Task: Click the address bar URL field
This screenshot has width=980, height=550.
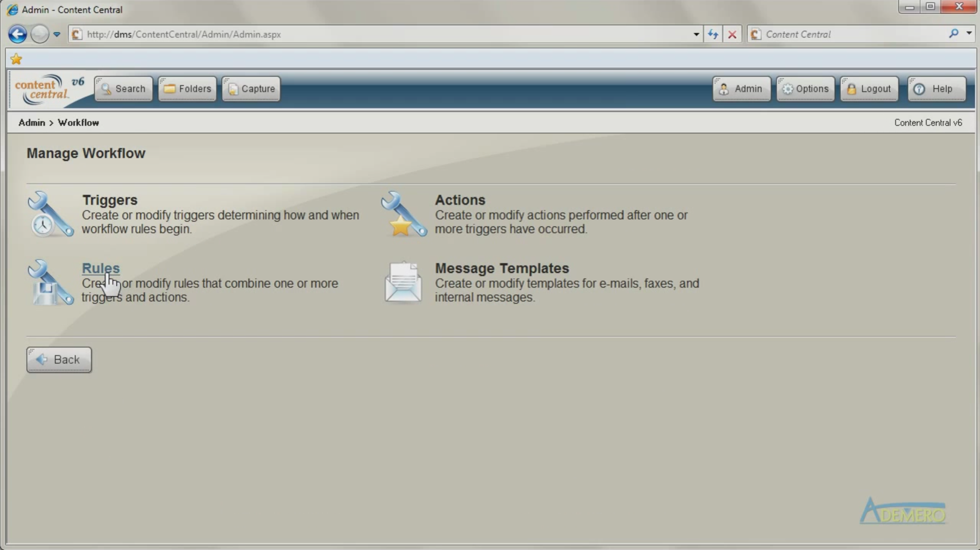Action: (386, 35)
